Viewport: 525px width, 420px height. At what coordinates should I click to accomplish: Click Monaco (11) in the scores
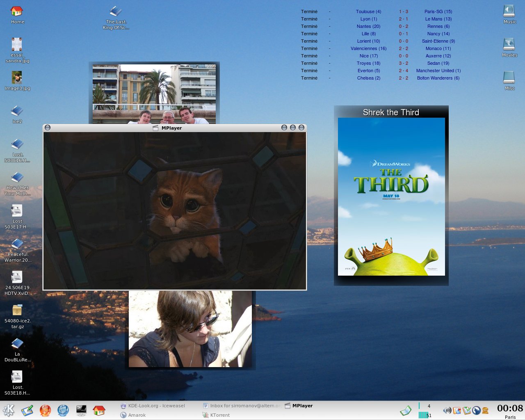click(438, 48)
